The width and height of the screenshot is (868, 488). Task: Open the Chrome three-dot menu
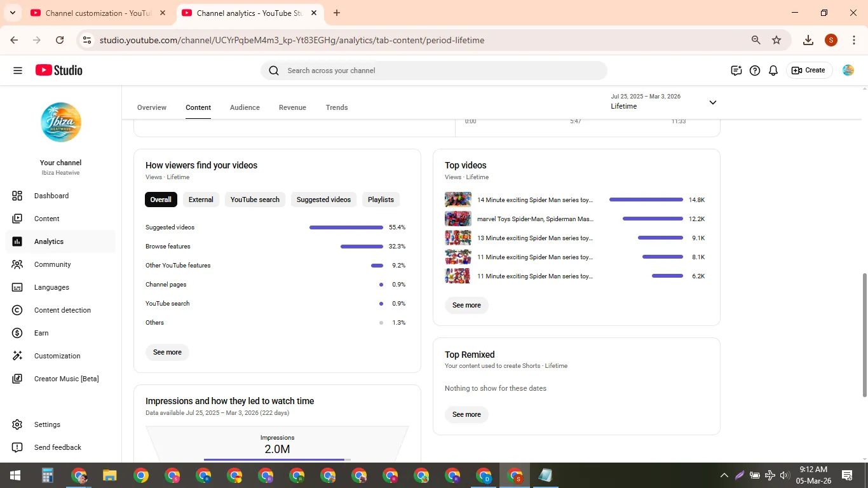854,40
